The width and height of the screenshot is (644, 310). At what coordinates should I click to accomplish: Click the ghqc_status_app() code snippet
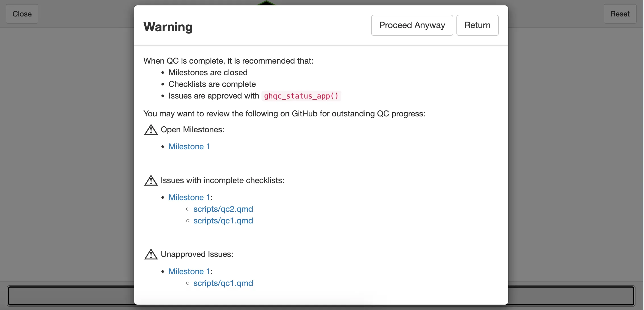[301, 96]
